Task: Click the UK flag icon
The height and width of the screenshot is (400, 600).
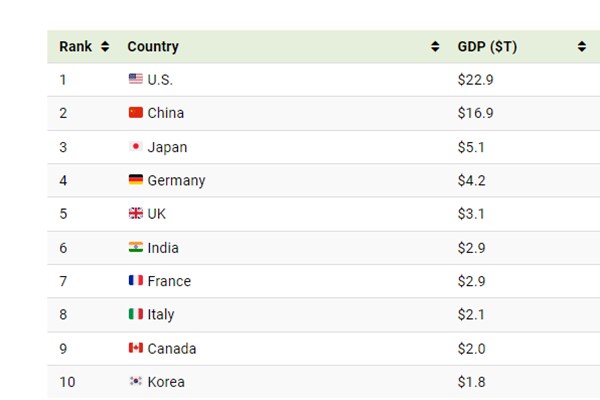Action: point(135,213)
